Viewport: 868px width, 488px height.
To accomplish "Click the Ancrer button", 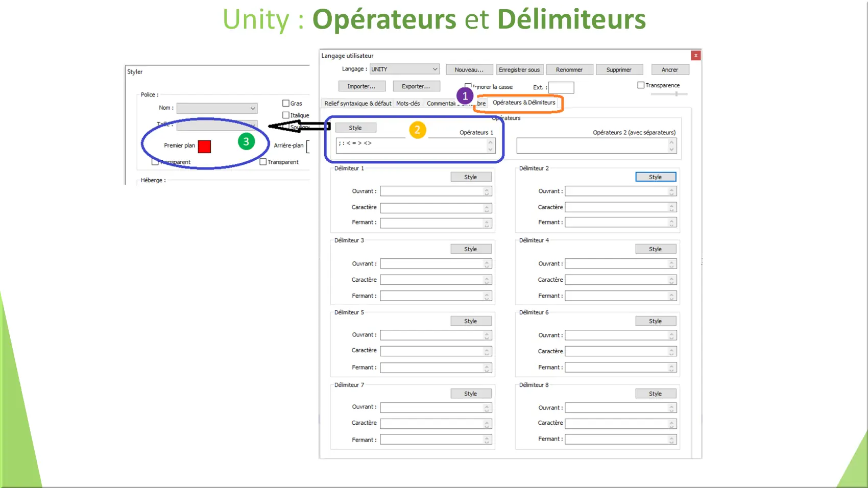I will click(670, 69).
